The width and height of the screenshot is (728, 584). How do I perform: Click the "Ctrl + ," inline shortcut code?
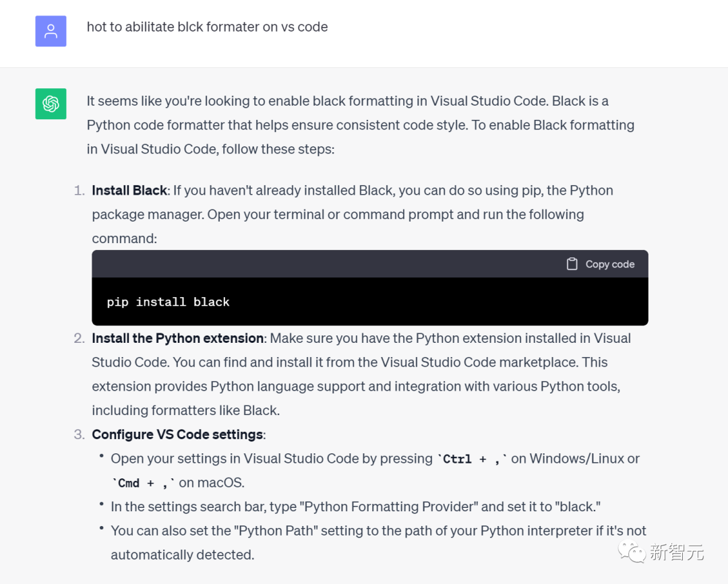[x=472, y=459]
